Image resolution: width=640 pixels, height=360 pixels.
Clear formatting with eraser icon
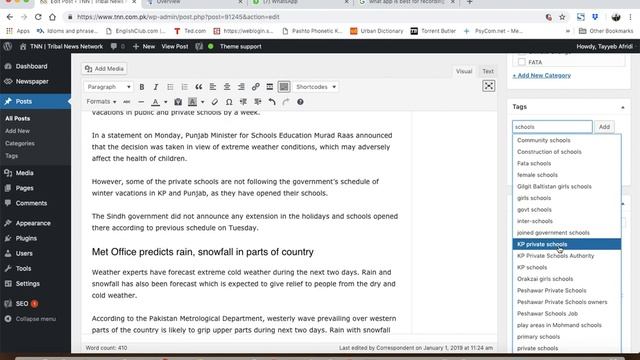[x=215, y=102]
